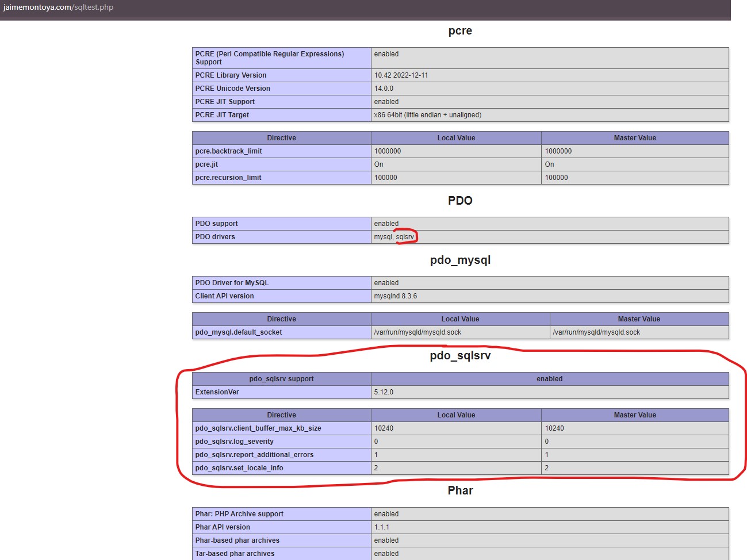Click 'pdo_sqlsrv.report_additional_errors' directive name
Viewport: 747px width, 560px height.
pos(254,455)
